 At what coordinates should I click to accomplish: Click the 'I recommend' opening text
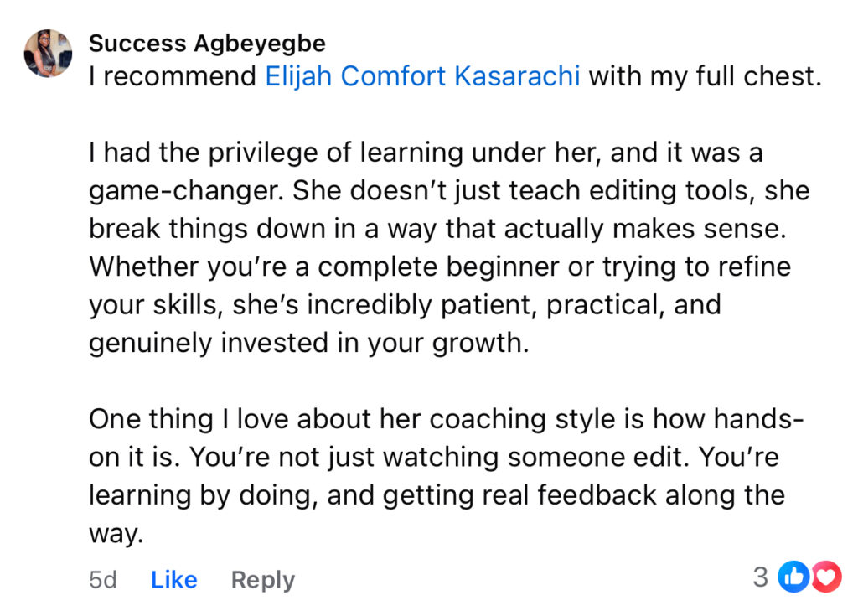click(x=173, y=76)
